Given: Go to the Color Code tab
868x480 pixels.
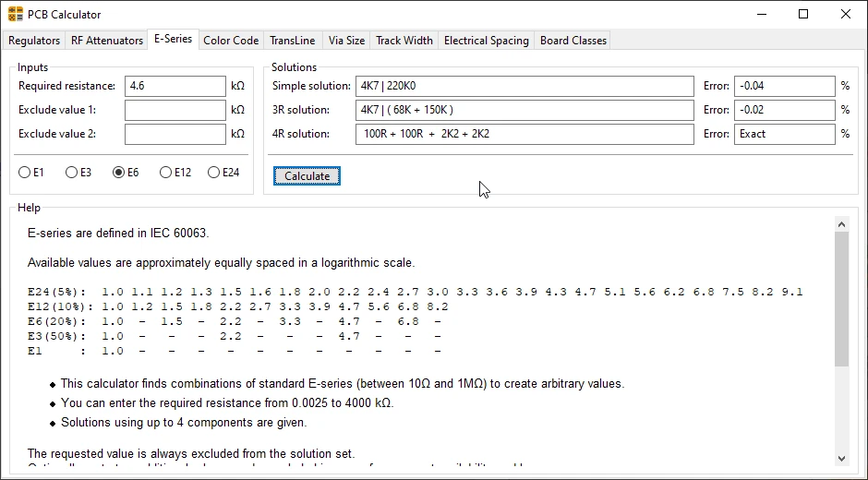Looking at the screenshot, I should pos(231,41).
